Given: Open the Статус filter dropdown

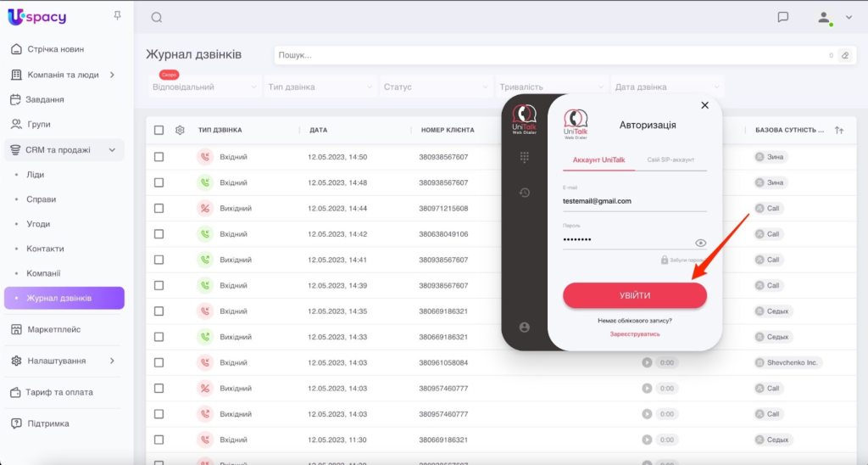Looking at the screenshot, I should pos(436,87).
